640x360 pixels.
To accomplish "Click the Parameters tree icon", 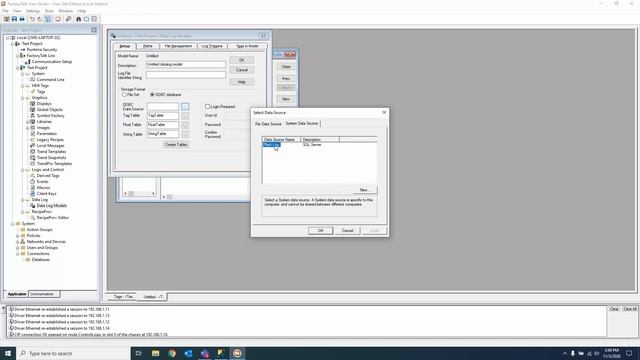I will click(33, 133).
